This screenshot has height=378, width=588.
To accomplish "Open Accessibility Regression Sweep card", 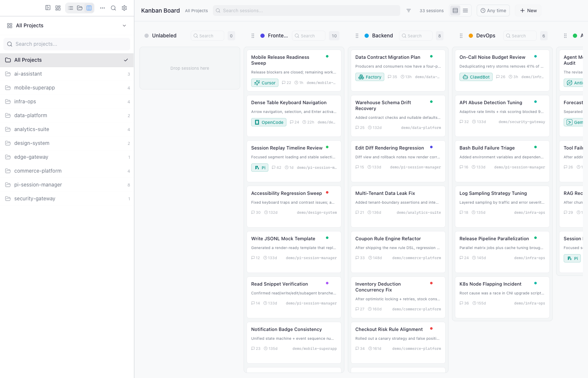I will [x=294, y=206].
